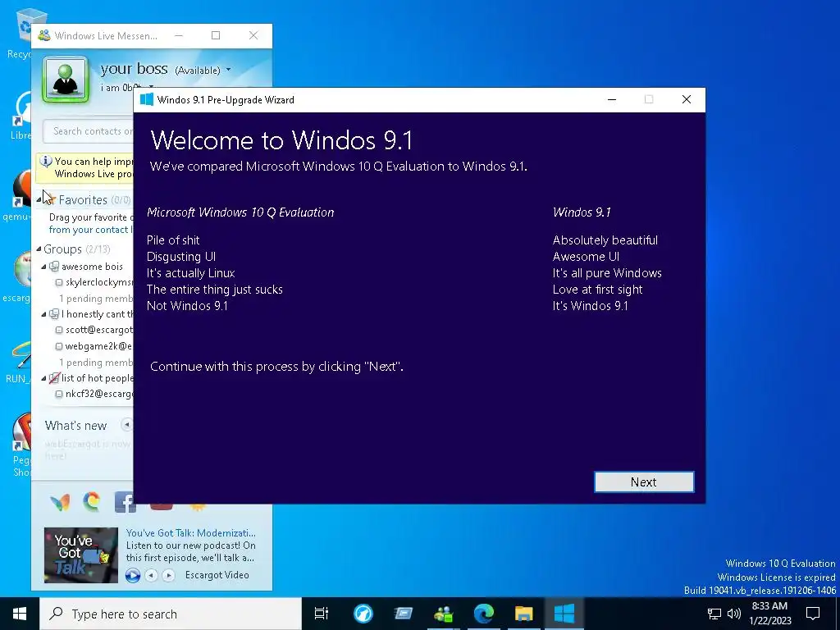Screen dimensions: 840x630
Task: Maximize the Windows Live Messenger window
Action: (216, 35)
